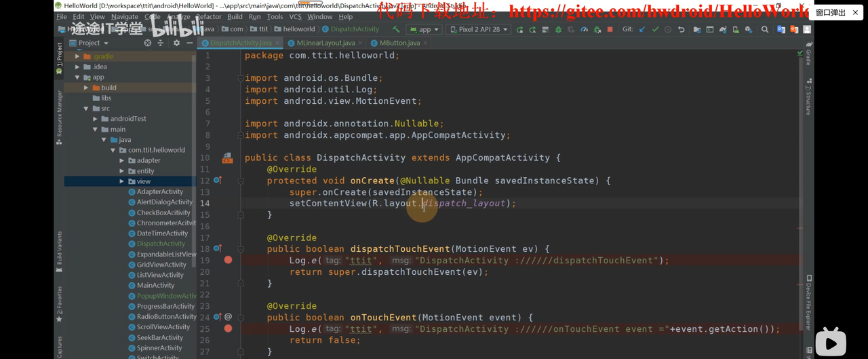Click the Git Show History clock icon

point(668,29)
